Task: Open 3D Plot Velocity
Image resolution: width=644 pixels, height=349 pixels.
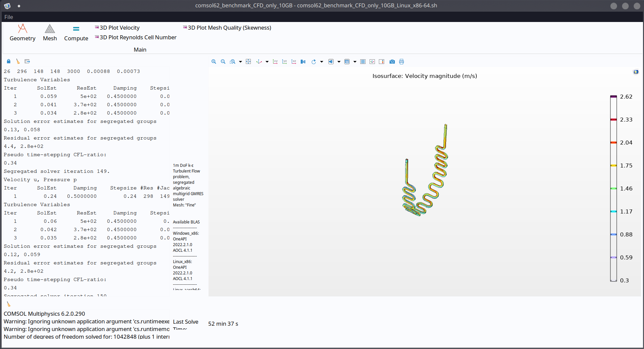Action: [x=119, y=28]
